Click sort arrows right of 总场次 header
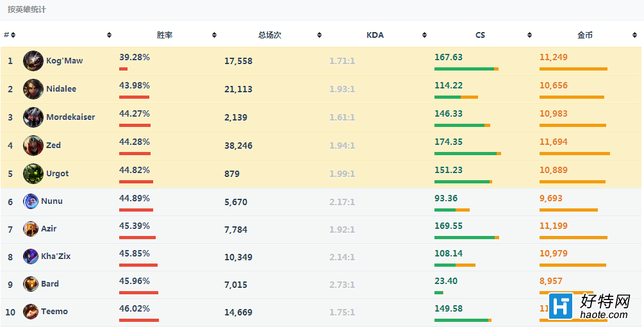Screen dimensions: 644x327 [x=319, y=35]
